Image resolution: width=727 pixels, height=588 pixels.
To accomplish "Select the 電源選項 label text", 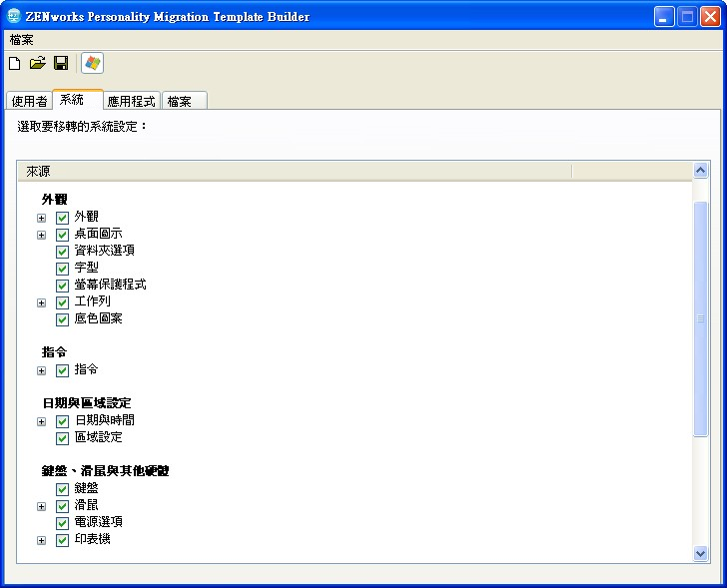I will pos(98,522).
